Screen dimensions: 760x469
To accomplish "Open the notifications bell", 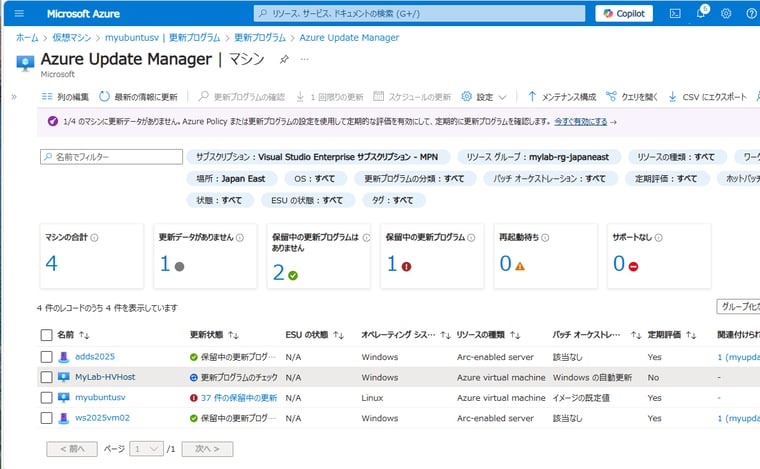I will pyautogui.click(x=701, y=13).
